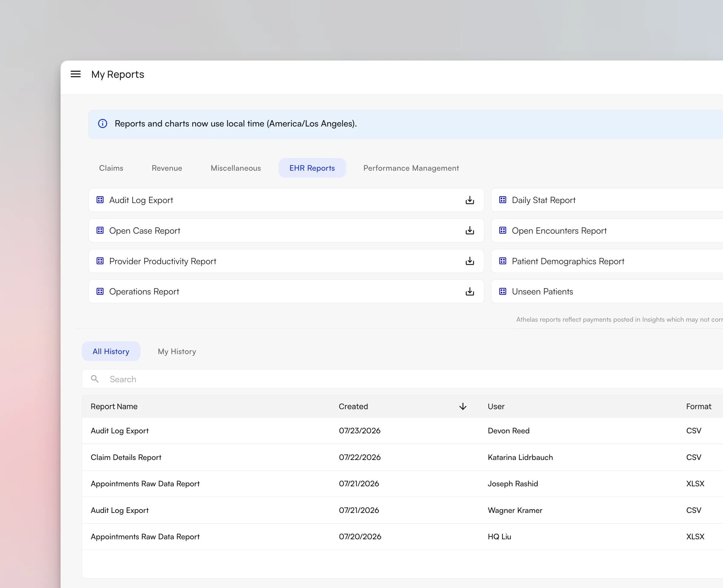Click the date 07/22/2026
The height and width of the screenshot is (588, 723).
[360, 457]
